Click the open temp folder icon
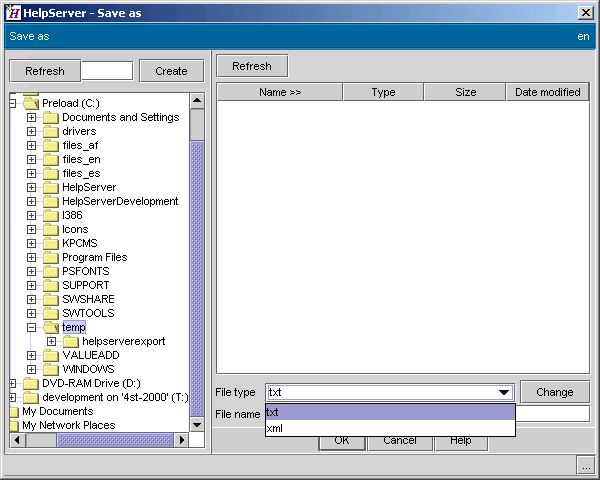The image size is (600, 480). pos(51,327)
